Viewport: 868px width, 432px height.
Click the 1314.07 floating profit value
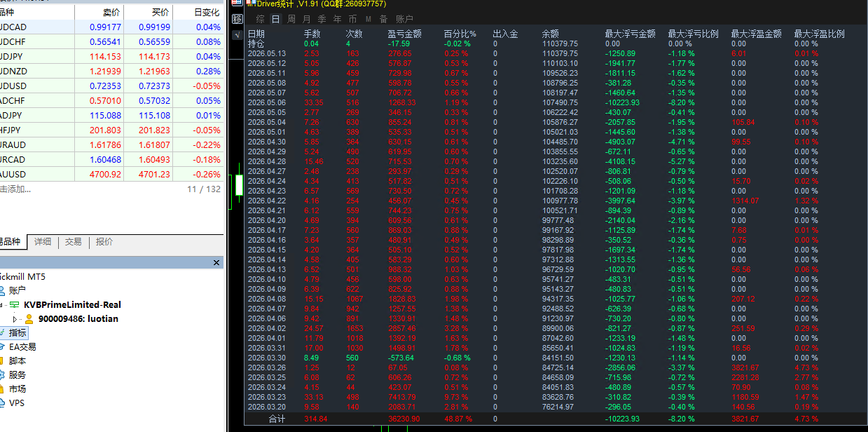[745, 201]
